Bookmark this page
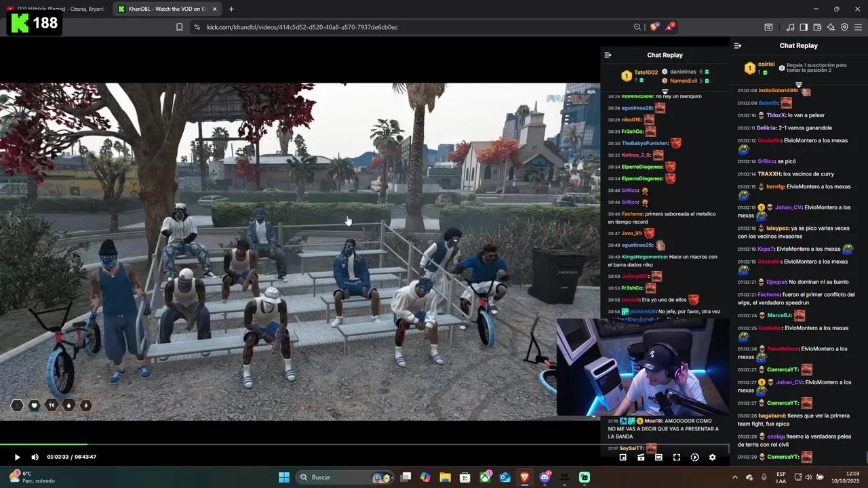This screenshot has height=488, width=868. click(179, 27)
